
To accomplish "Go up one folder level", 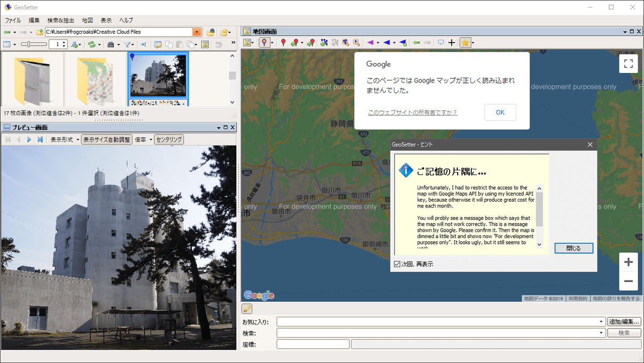I will 40,32.
